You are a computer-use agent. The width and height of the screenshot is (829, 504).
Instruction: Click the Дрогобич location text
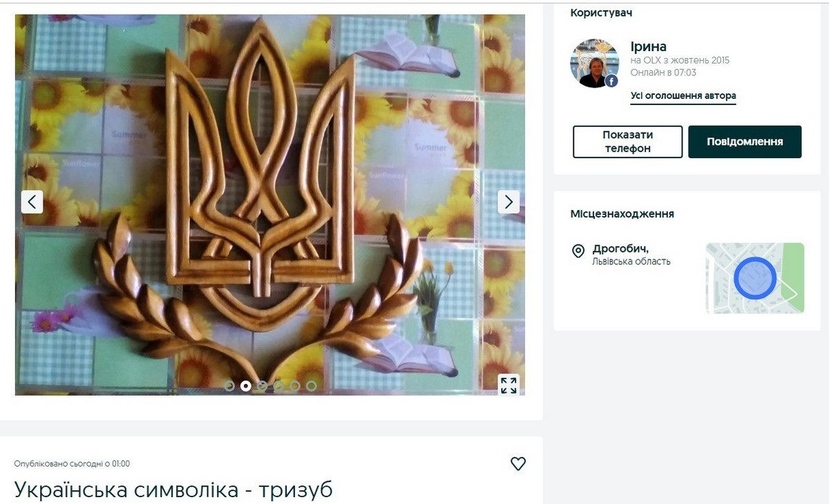click(x=620, y=249)
